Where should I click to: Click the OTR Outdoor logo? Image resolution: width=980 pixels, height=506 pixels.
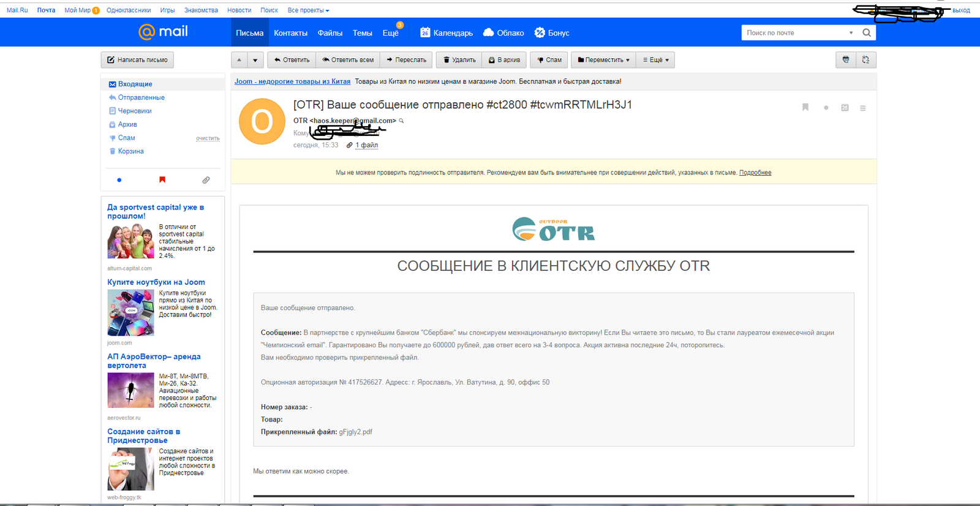(553, 229)
